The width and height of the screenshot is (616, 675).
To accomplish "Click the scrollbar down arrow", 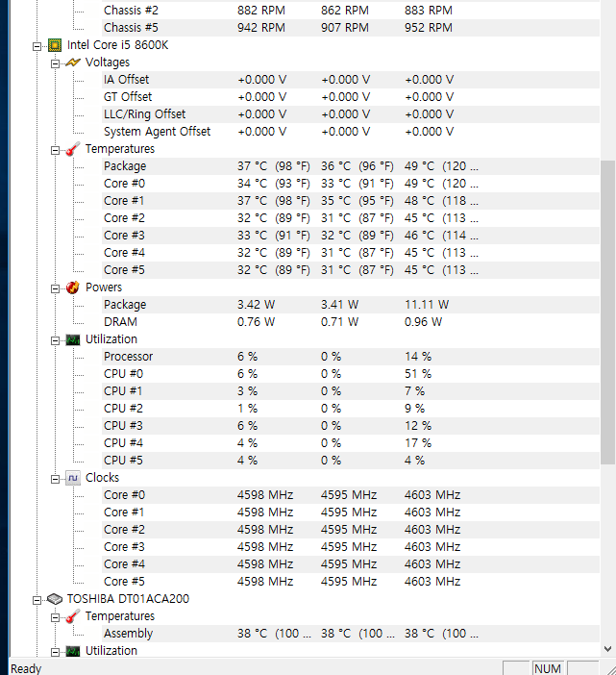I will (607, 649).
